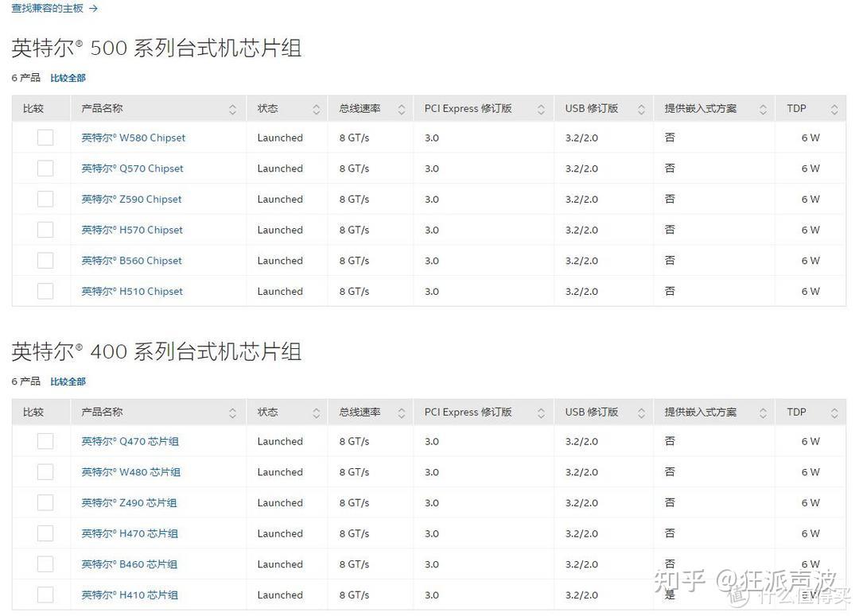Click 6 W TDP in H510 Chipset row
This screenshot has width=859, height=616.
tap(810, 291)
